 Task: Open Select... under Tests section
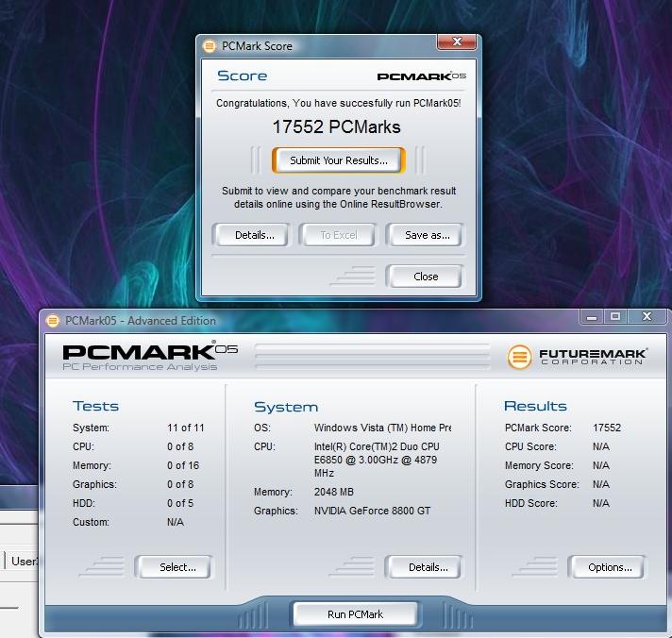[173, 567]
